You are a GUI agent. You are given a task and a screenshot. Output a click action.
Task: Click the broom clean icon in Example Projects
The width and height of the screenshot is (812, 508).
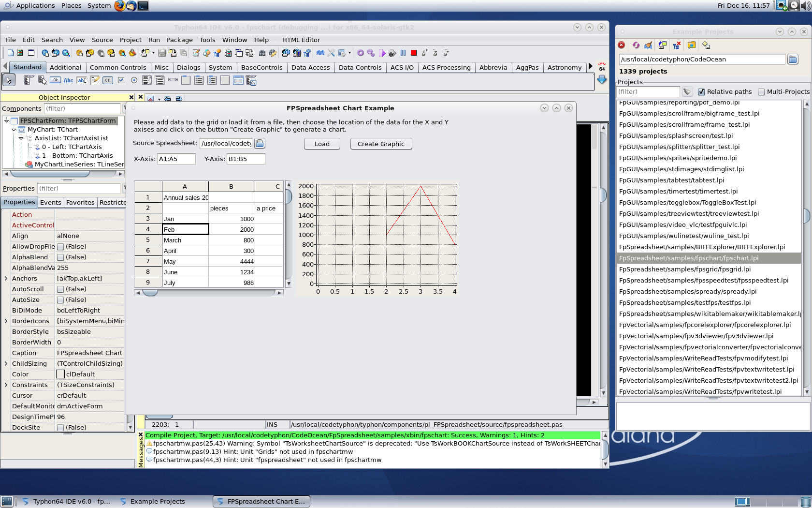pyautogui.click(x=649, y=45)
